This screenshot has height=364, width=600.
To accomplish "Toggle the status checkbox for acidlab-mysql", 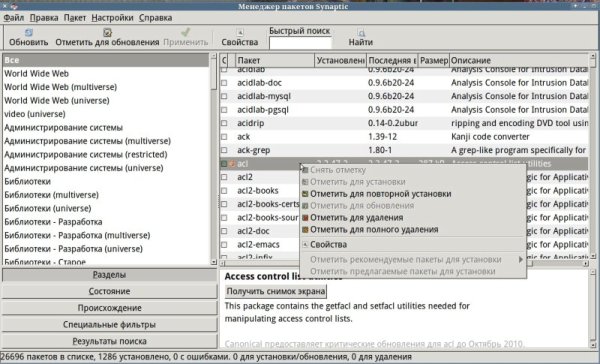I will pos(224,96).
